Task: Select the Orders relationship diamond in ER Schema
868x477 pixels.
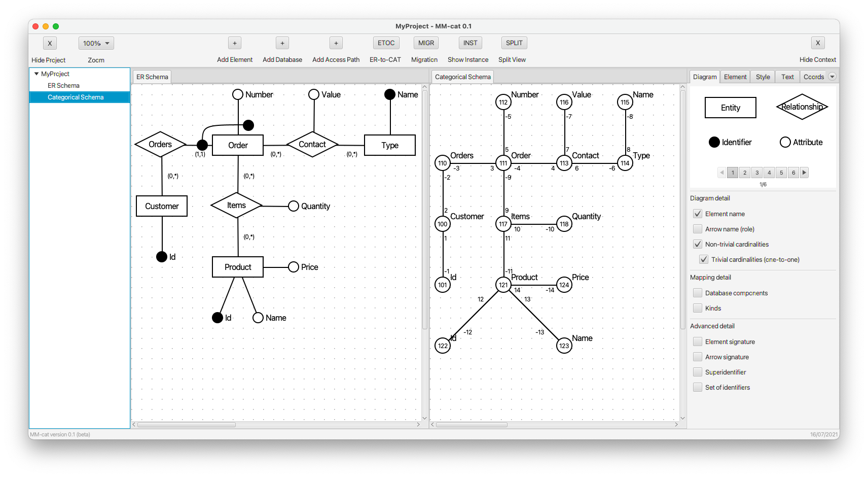Action: click(x=161, y=145)
